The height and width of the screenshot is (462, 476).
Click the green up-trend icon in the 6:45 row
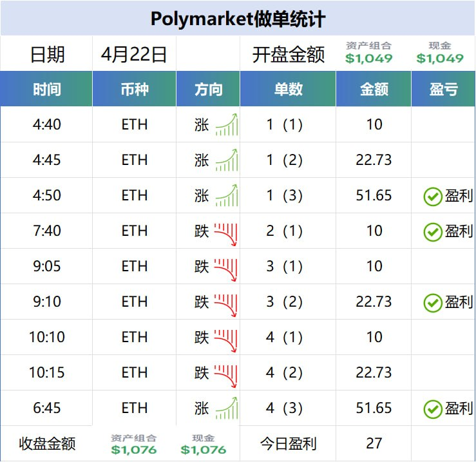pyautogui.click(x=227, y=408)
